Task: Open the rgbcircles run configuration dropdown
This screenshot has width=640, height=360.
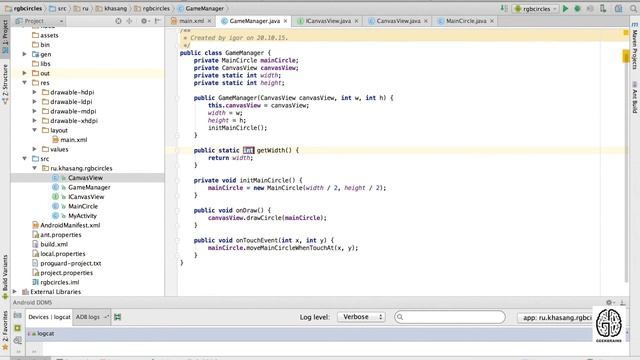Action: click(536, 9)
